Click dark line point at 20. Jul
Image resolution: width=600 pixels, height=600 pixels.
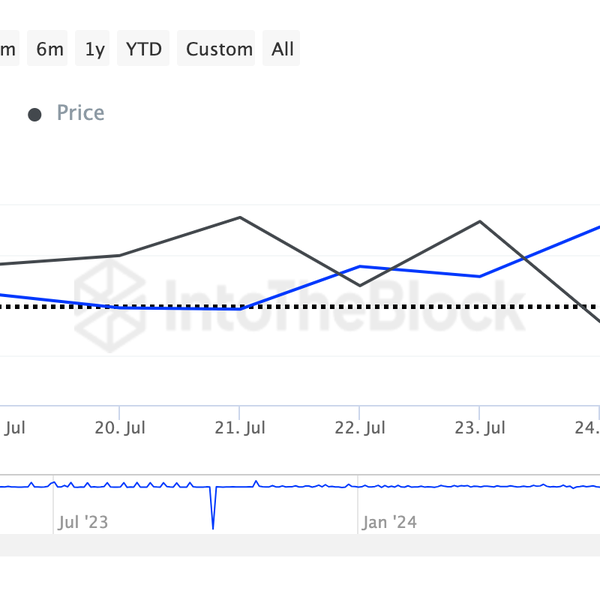coord(120,256)
